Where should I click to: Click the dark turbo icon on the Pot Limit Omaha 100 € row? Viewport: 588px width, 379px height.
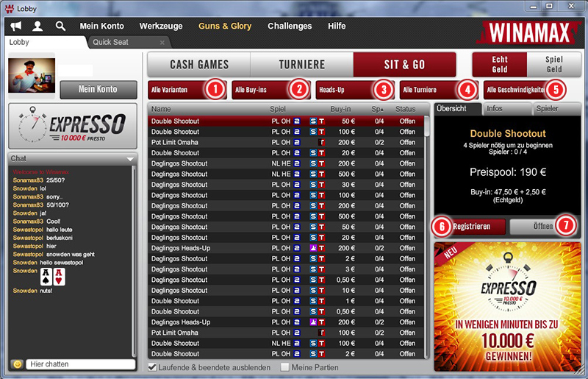point(321,333)
